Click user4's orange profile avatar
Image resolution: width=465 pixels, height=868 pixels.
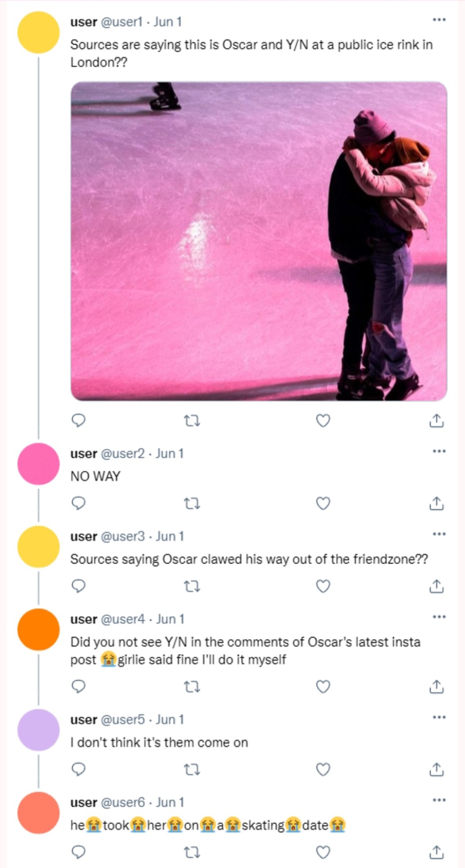(x=38, y=629)
